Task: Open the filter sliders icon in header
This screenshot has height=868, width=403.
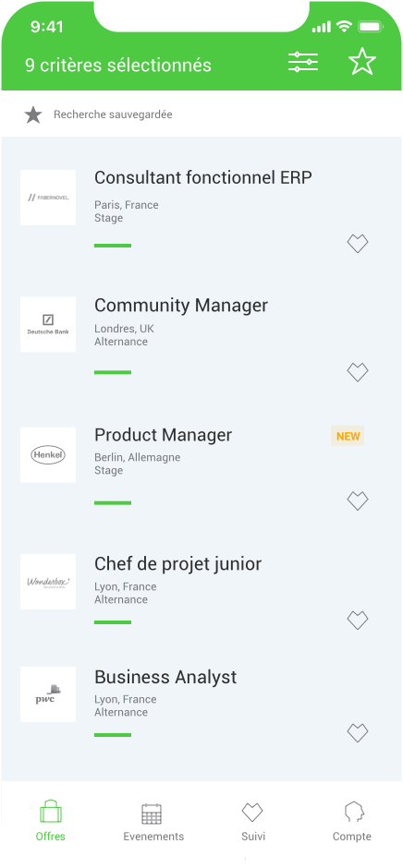Action: click(303, 62)
